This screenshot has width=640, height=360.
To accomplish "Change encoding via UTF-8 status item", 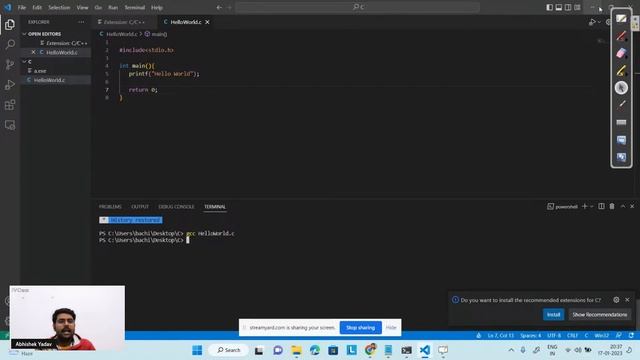I will [x=554, y=336].
